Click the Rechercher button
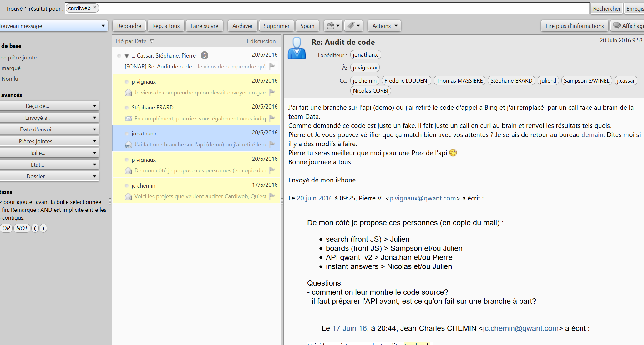Viewport: 644px width, 345px height. [606, 8]
